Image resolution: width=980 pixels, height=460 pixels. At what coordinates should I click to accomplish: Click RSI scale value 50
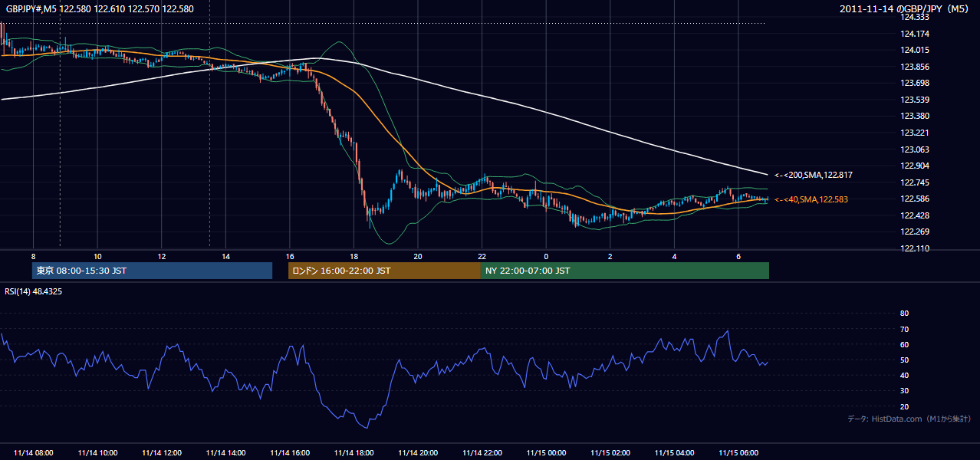[x=904, y=360]
